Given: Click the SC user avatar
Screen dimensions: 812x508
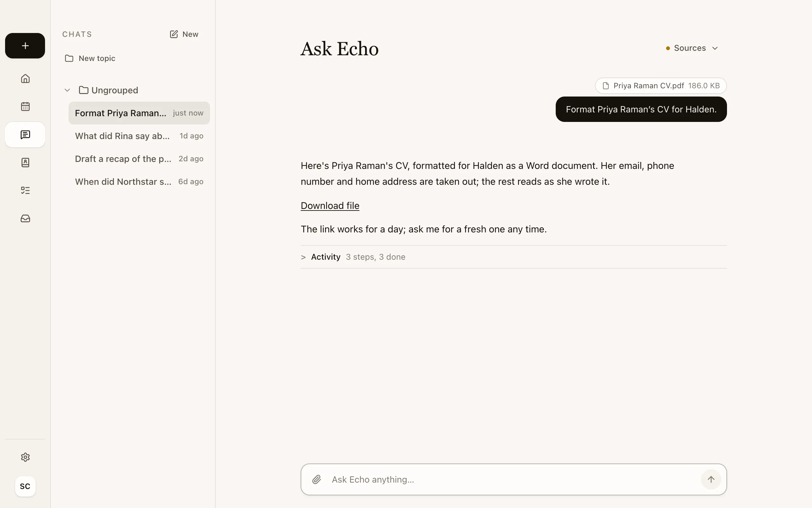Looking at the screenshot, I should (25, 486).
